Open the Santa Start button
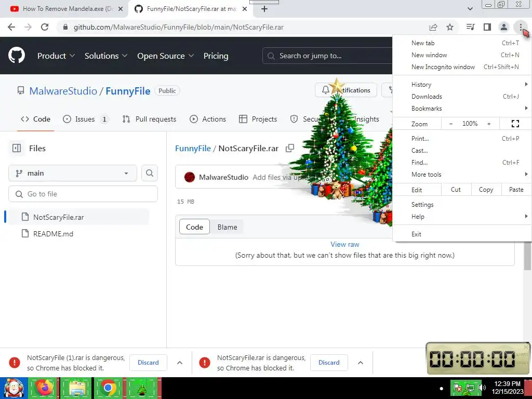 (14, 388)
